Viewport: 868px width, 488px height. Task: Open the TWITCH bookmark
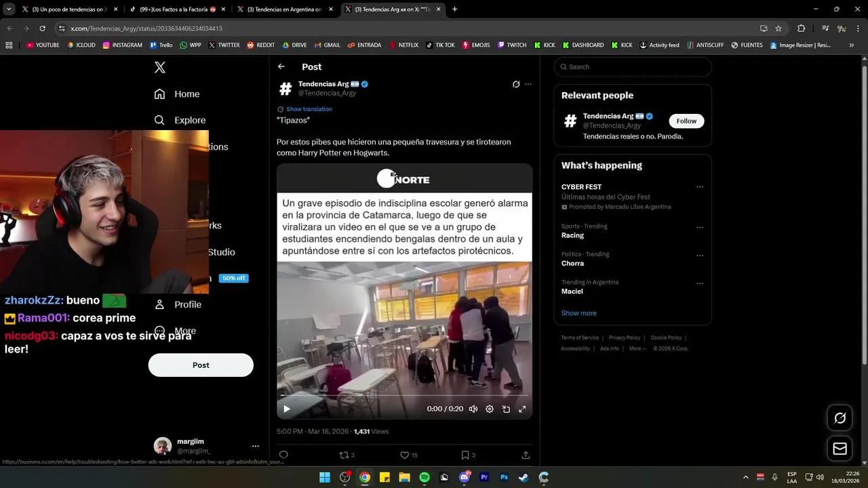pos(512,45)
